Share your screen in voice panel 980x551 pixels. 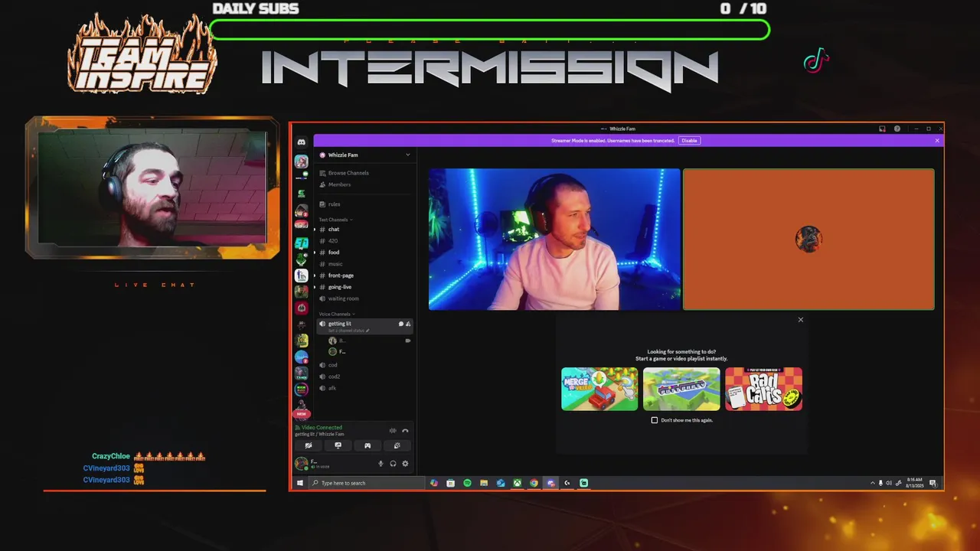coord(338,445)
